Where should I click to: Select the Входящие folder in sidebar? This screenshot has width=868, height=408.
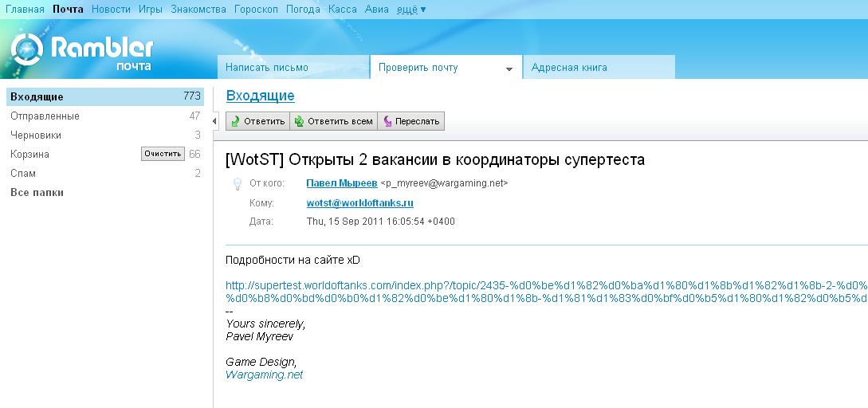pyautogui.click(x=105, y=96)
